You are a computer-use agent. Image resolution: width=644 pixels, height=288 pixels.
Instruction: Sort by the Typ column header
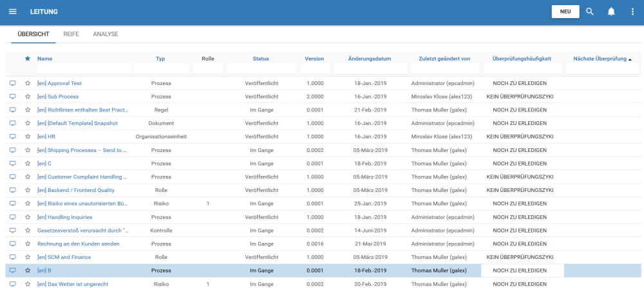pyautogui.click(x=160, y=59)
